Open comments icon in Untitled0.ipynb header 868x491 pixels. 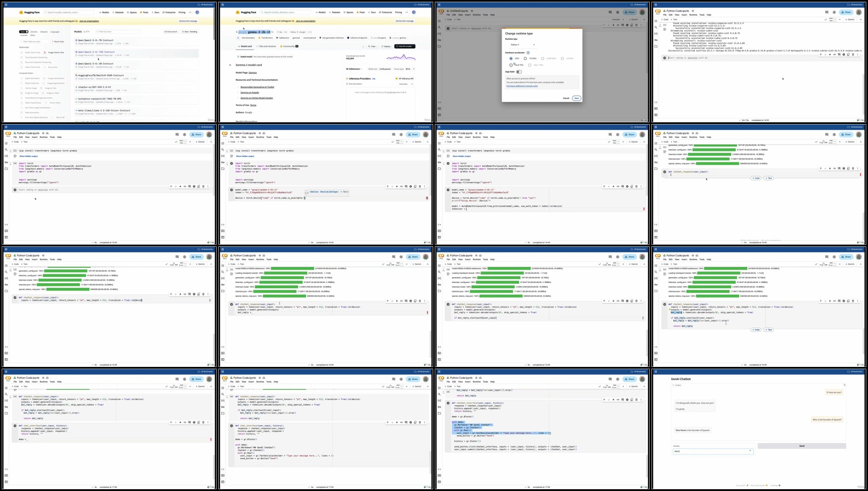coord(610,12)
